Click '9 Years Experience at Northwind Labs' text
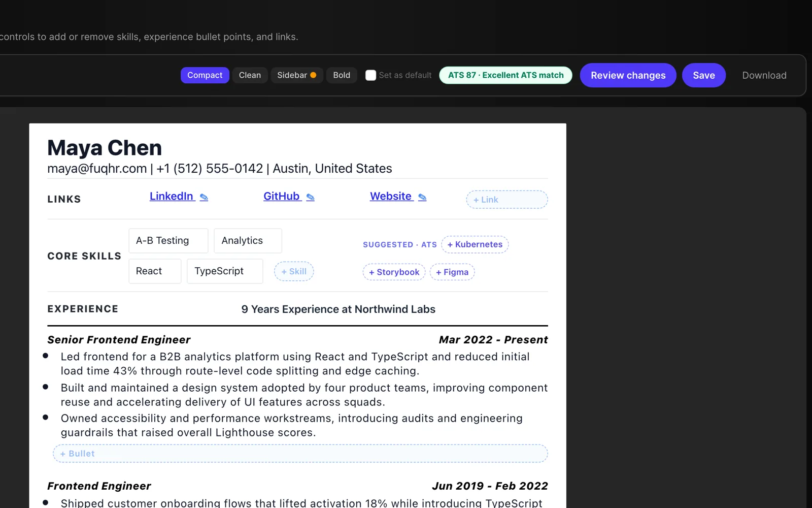 click(x=339, y=309)
